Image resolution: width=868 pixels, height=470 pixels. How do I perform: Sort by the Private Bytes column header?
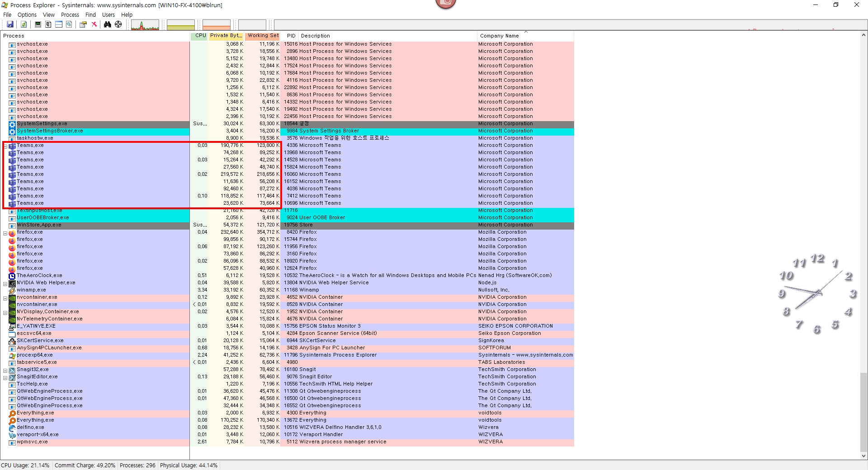[226, 36]
